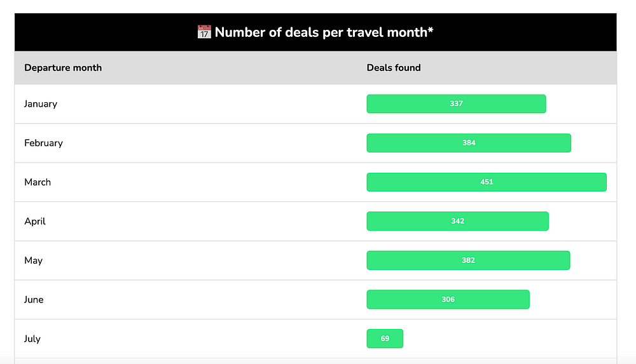Click the green January bar showing 337
The height and width of the screenshot is (364, 636).
(456, 104)
